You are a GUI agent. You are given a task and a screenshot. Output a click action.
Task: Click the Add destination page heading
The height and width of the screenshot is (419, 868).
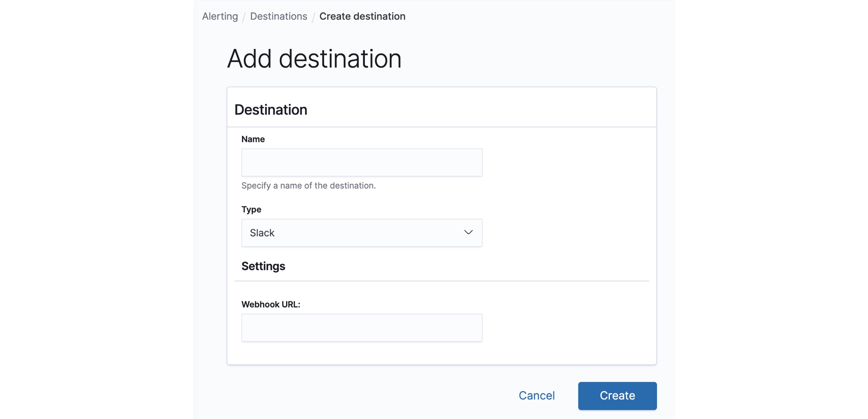pos(314,59)
